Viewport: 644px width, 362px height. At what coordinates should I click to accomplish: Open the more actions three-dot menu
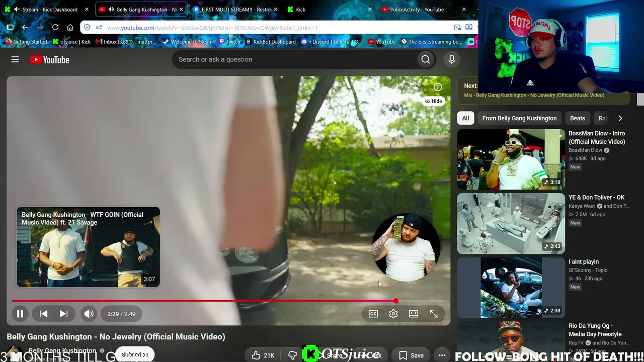tap(442, 355)
